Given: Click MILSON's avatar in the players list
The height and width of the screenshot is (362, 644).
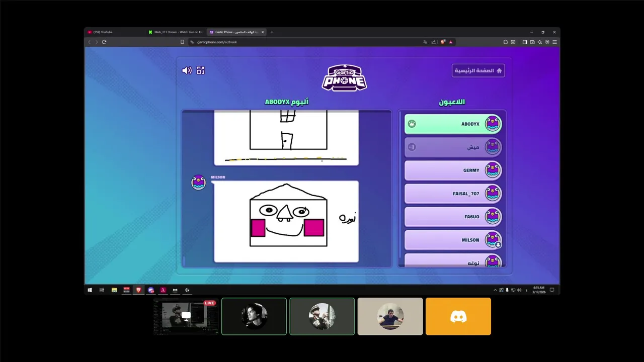Looking at the screenshot, I should pos(493,240).
